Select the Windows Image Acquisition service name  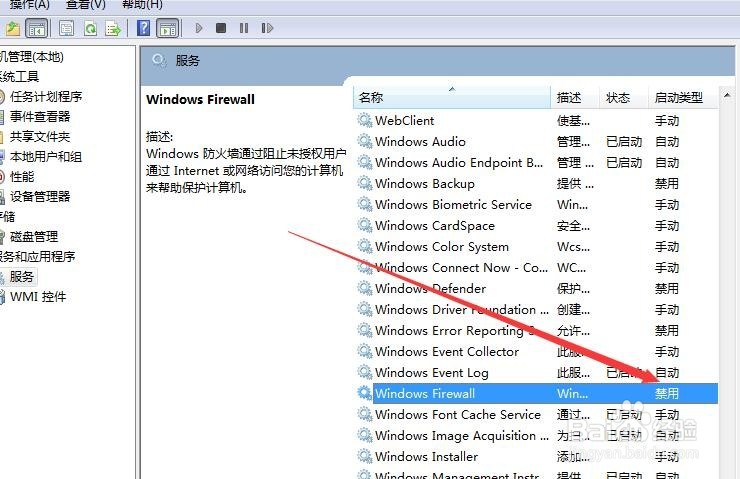(462, 436)
